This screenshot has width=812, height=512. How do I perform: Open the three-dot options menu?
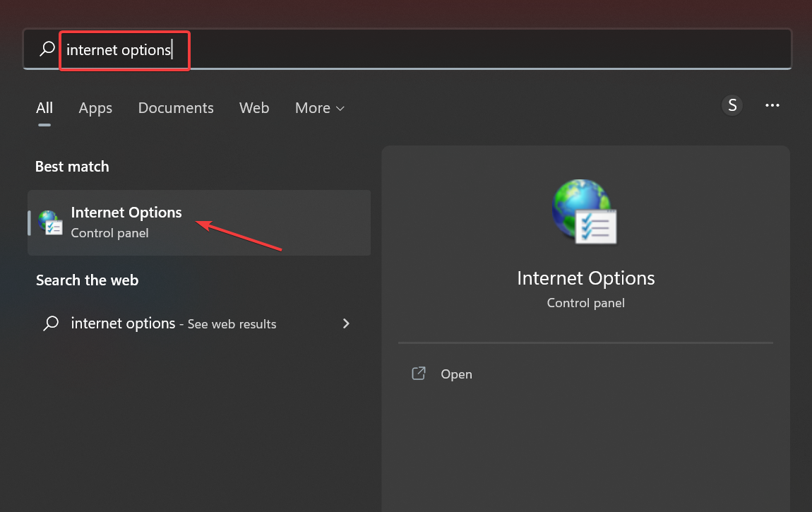click(x=772, y=105)
